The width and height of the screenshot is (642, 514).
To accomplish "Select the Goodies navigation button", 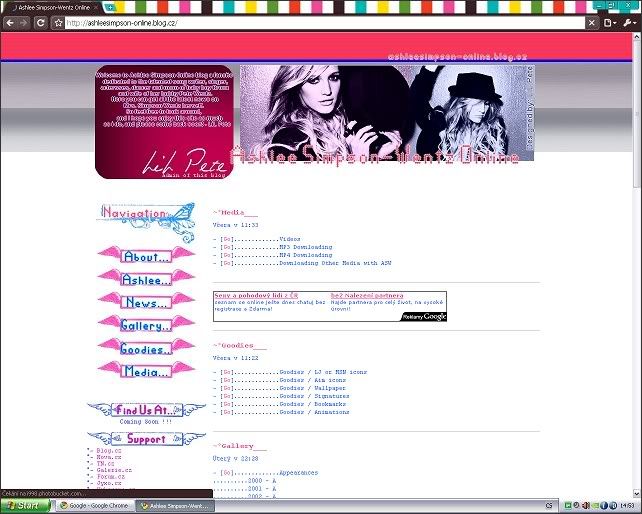I will click(x=146, y=349).
